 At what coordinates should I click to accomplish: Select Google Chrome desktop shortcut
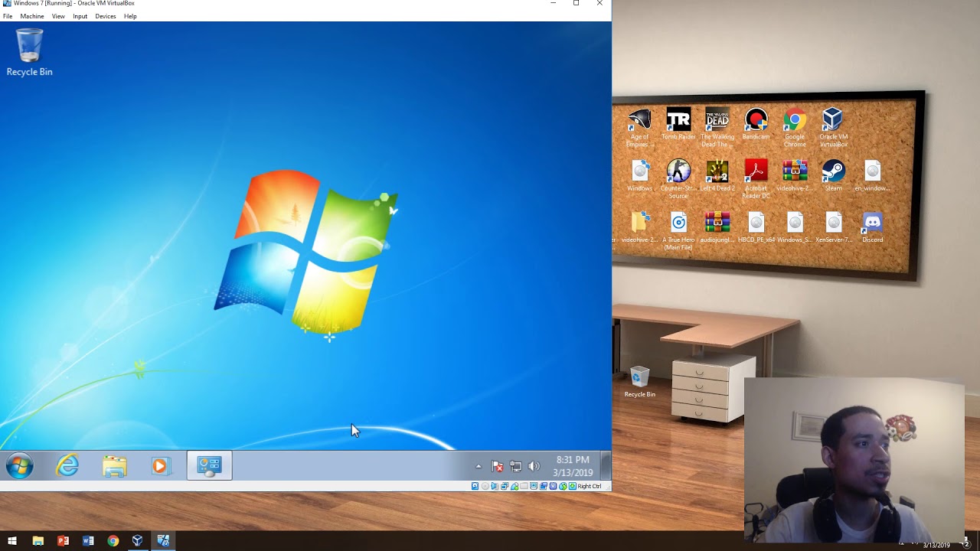[x=795, y=128]
